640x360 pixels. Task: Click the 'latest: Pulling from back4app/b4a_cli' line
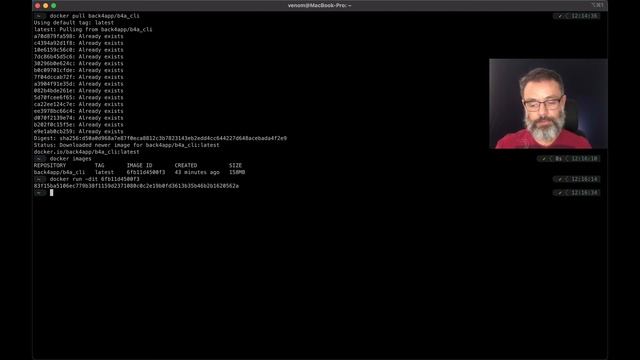(x=93, y=29)
